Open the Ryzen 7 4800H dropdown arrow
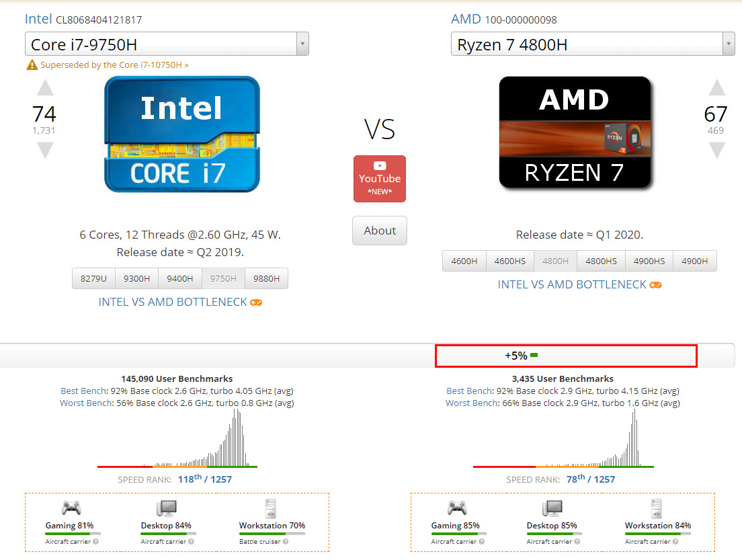This screenshot has height=560, width=742. 729,44
